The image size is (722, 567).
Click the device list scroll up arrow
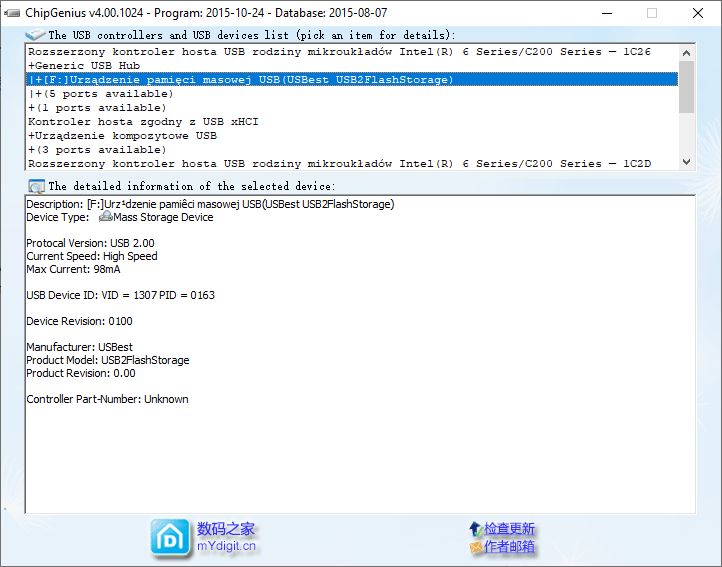pos(686,53)
